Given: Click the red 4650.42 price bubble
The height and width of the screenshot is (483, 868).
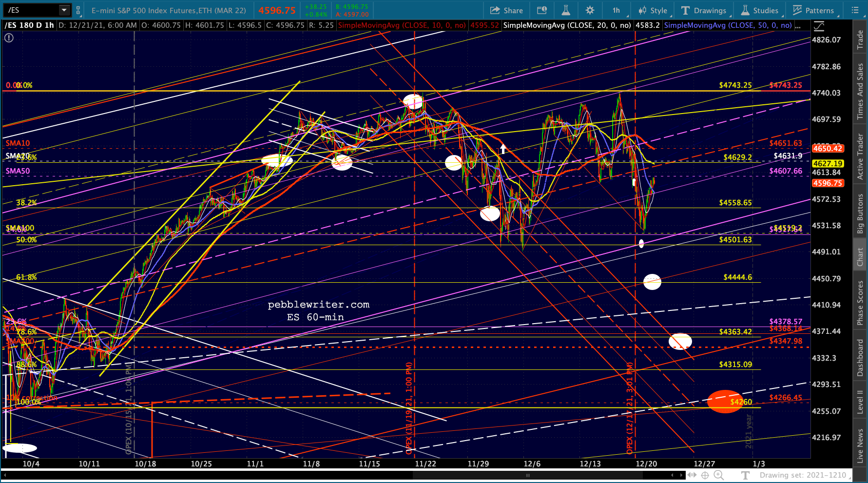Looking at the screenshot, I should [828, 149].
